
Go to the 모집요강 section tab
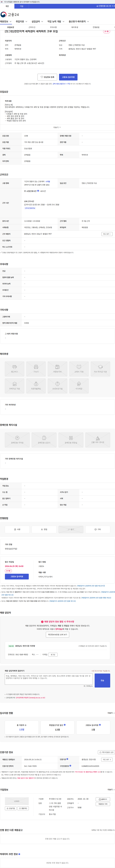pyautogui.click(x=11, y=27)
